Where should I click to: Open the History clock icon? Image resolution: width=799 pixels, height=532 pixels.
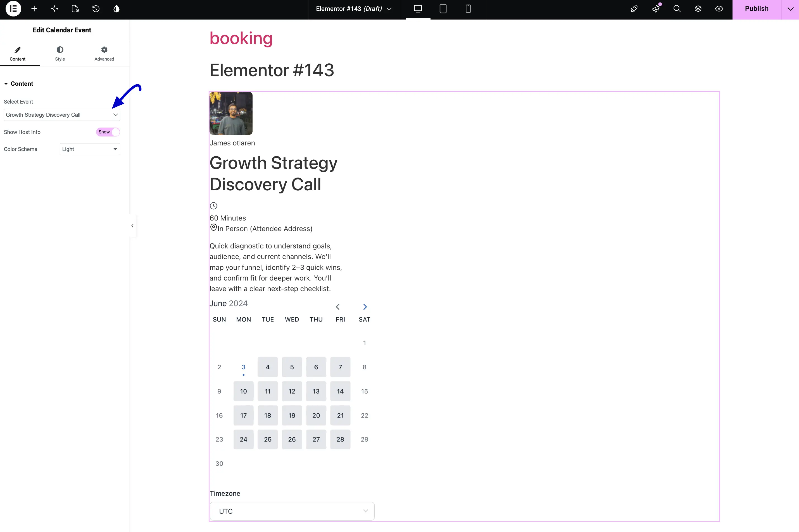(x=96, y=9)
